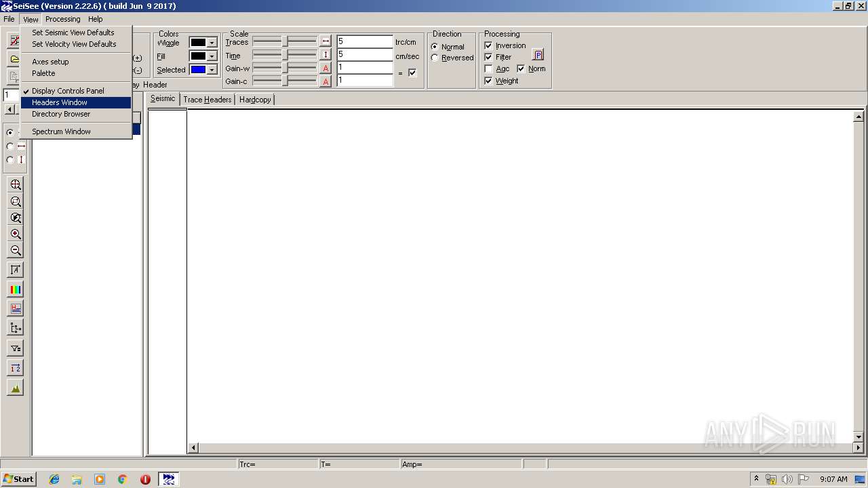Toggle the equal-gain '=' checkbox
The width and height of the screenshot is (868, 488).
point(412,73)
